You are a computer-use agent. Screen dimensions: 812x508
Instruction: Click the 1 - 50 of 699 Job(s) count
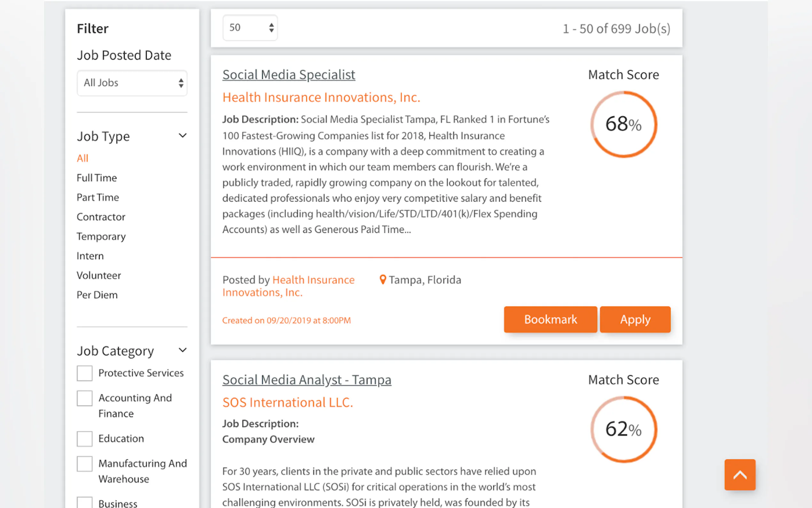[x=616, y=28]
